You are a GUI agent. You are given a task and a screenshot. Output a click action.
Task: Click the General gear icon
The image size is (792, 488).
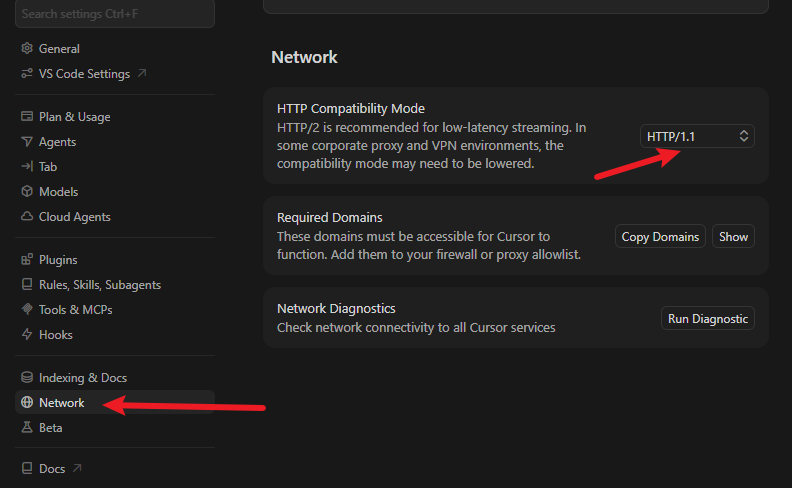pos(27,48)
